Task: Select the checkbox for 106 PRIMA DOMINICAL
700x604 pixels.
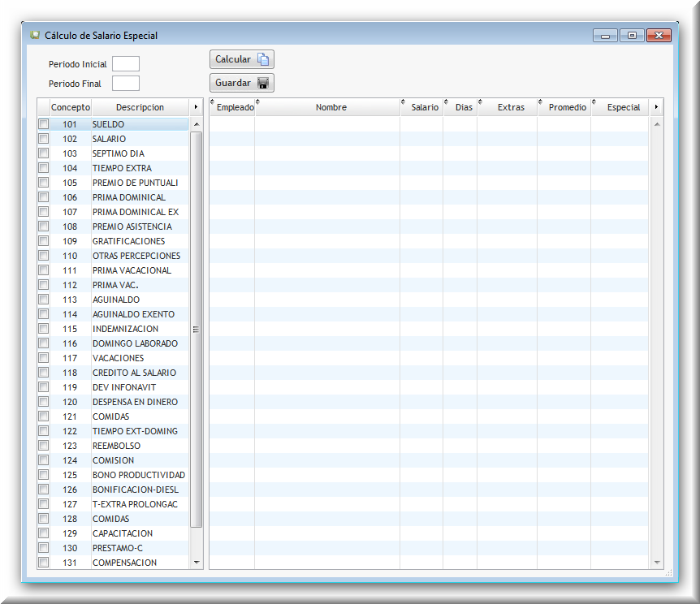Action: click(x=43, y=197)
